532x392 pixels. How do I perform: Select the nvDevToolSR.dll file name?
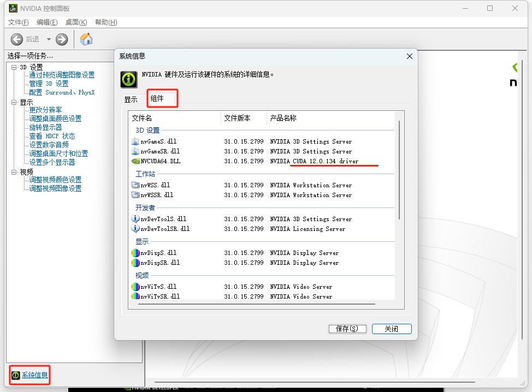click(165, 229)
